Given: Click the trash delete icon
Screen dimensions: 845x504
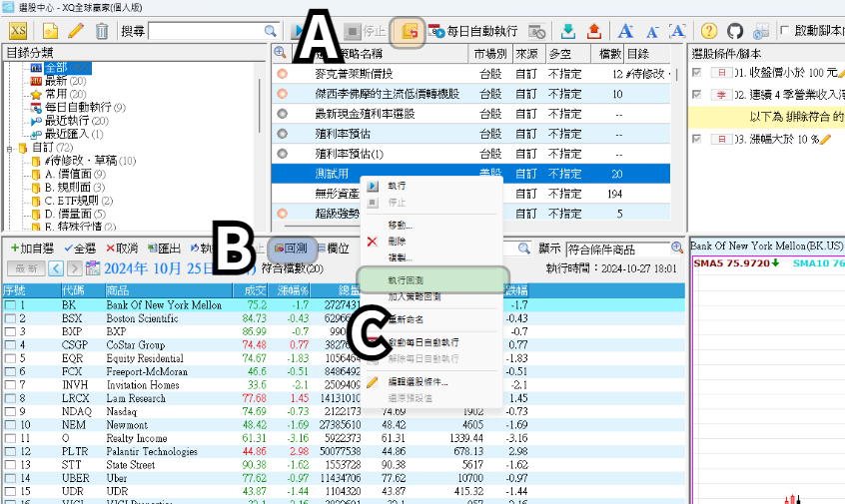Looking at the screenshot, I should coord(101,32).
